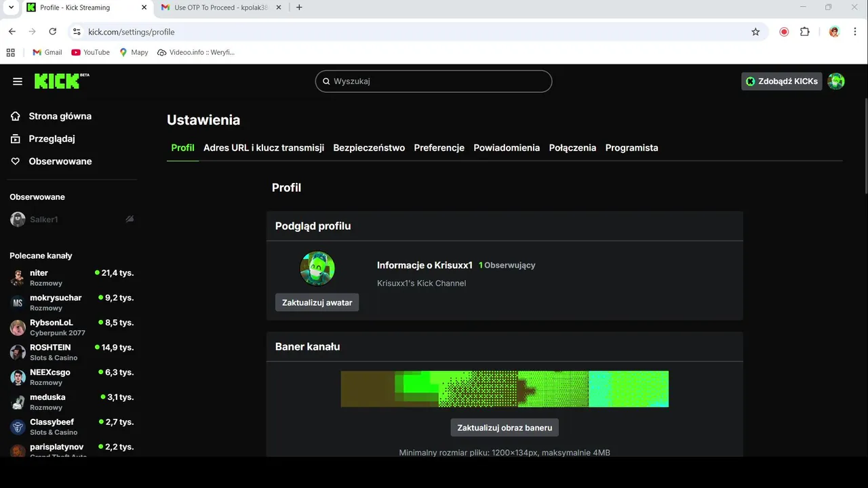The height and width of the screenshot is (488, 868).
Task: Expand the tab search dropdown arrow
Action: [11, 7]
